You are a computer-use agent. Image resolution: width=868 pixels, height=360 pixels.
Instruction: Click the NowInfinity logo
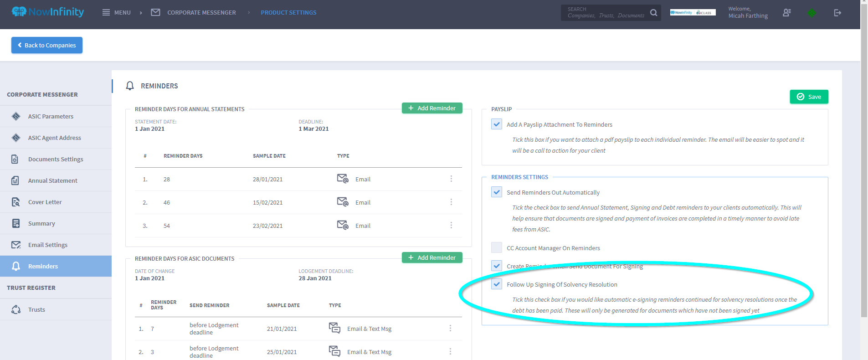click(48, 12)
